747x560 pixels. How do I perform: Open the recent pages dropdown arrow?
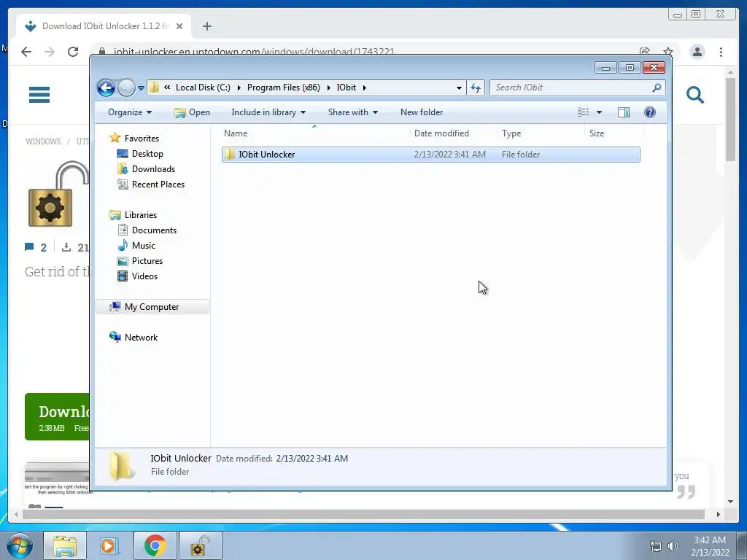click(141, 88)
